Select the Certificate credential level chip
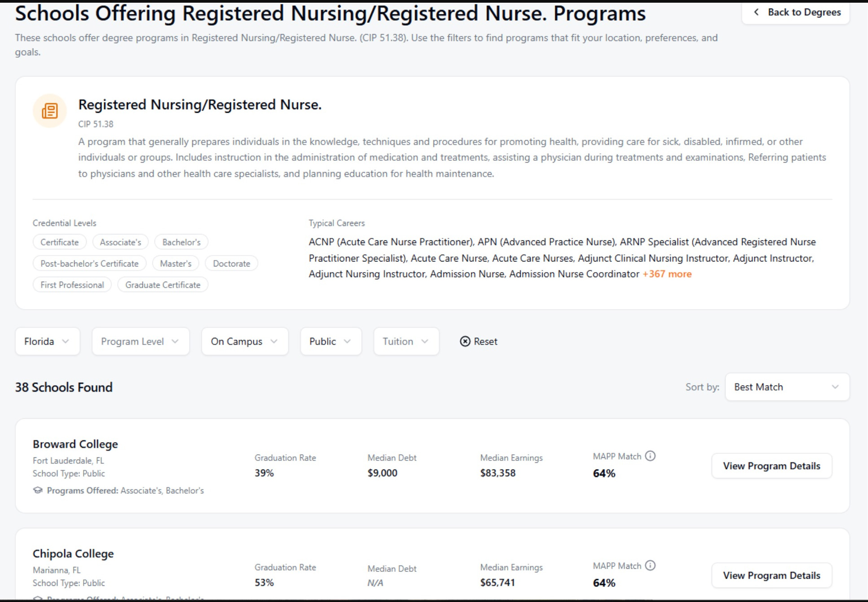The height and width of the screenshot is (602, 868). [59, 242]
